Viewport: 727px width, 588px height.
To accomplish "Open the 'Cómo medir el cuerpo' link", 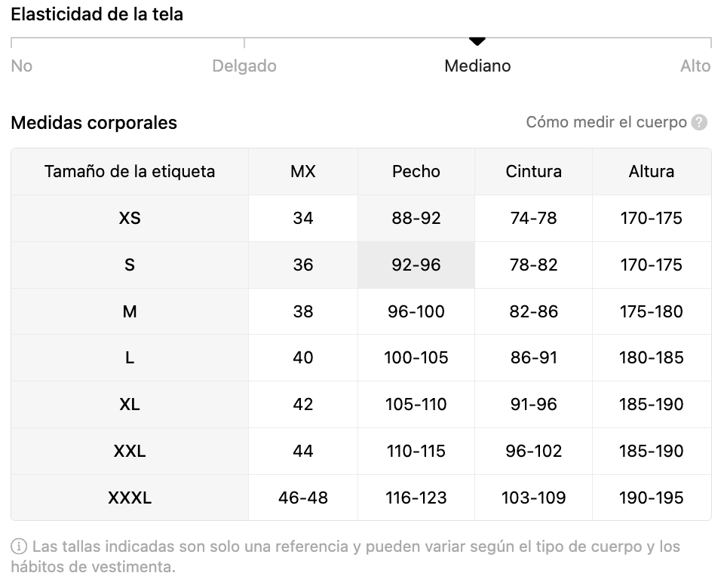I will 606,122.
